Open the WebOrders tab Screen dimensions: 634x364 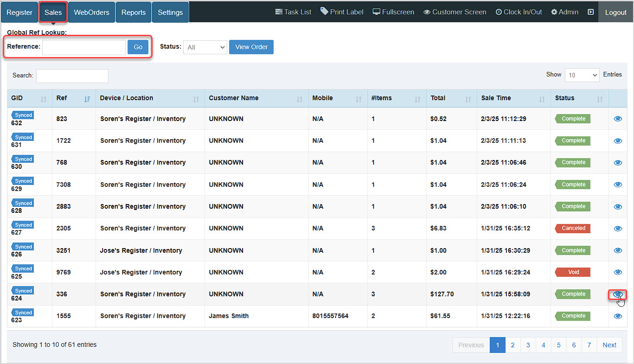tap(91, 12)
